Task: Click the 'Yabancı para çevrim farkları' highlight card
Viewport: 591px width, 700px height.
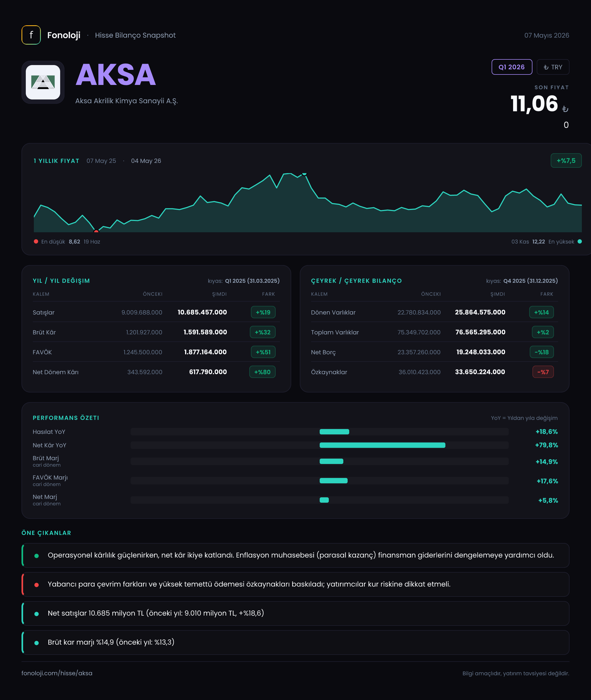Action: pyautogui.click(x=295, y=584)
